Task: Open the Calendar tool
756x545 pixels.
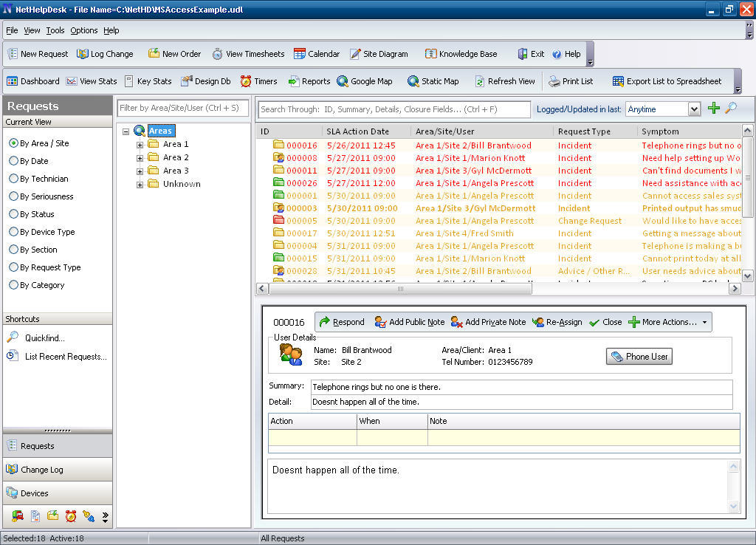Action: (317, 54)
